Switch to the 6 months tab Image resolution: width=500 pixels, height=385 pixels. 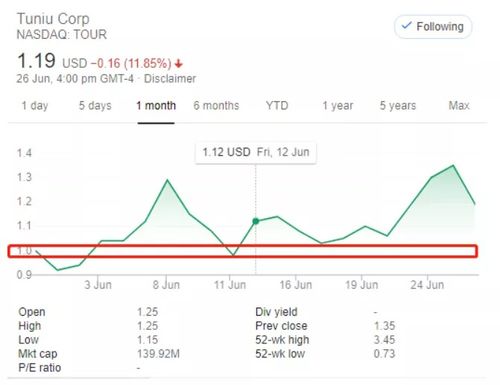point(216,106)
